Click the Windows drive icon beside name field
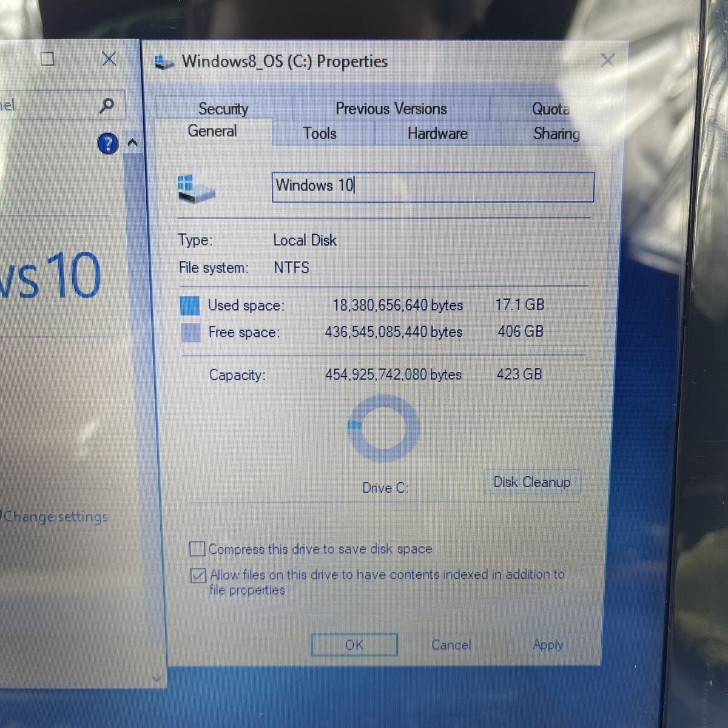 pyautogui.click(x=196, y=189)
